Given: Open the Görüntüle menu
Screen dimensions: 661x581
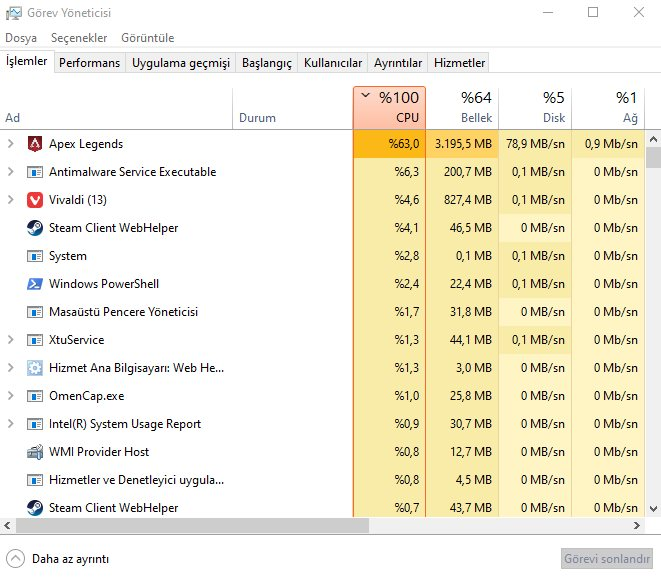Looking at the screenshot, I should [x=148, y=38].
